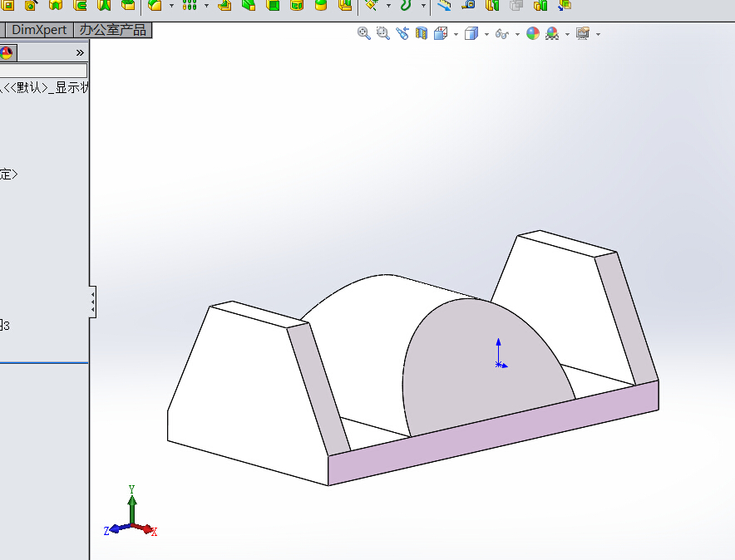Open the Display Style dropdown arrow
The image size is (735, 560).
click(486, 34)
